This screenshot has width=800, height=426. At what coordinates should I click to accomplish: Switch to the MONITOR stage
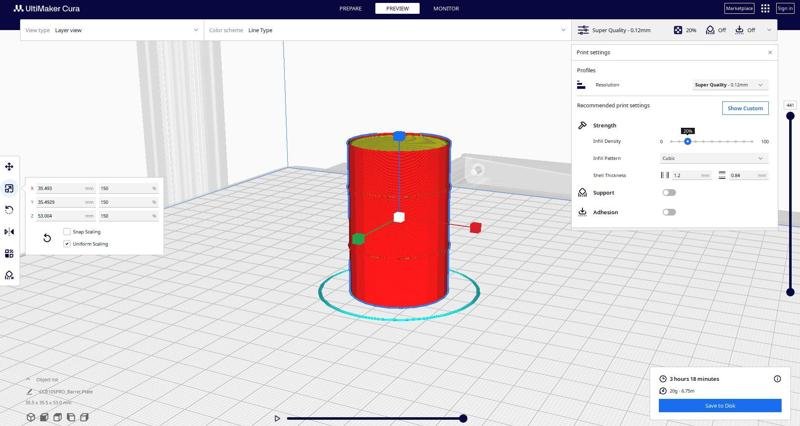click(446, 8)
